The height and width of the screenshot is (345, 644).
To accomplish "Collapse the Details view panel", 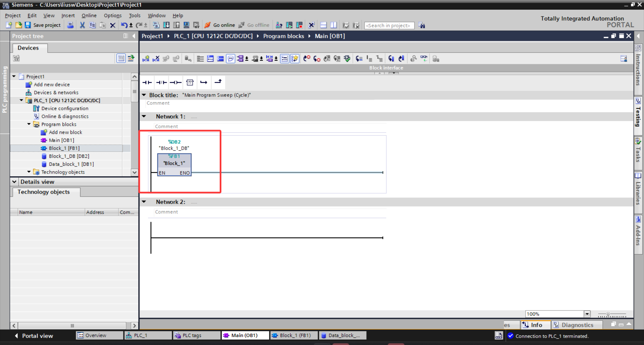I will (14, 182).
